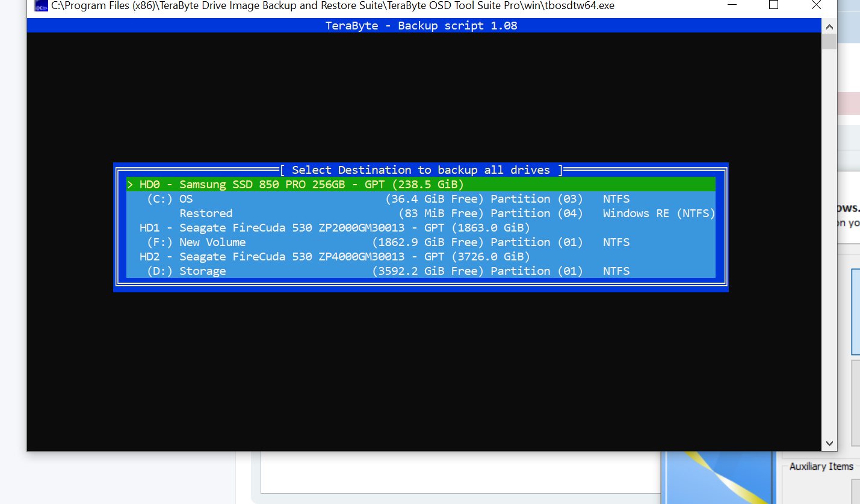Close the tbosdtw64.exe console window
Viewport: 860px width, 504px height.
click(x=816, y=5)
